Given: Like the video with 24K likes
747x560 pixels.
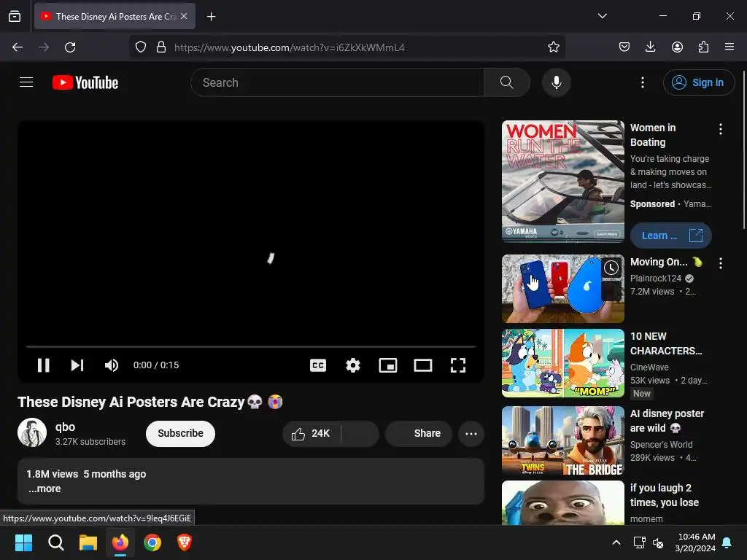Looking at the screenshot, I should tap(311, 433).
